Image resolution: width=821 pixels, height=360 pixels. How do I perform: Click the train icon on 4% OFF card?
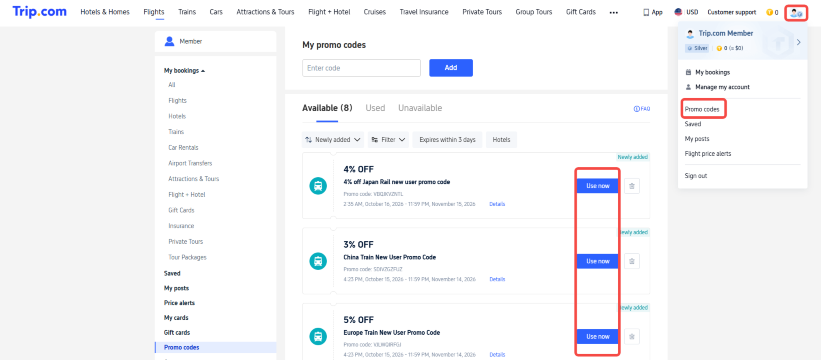(x=318, y=186)
